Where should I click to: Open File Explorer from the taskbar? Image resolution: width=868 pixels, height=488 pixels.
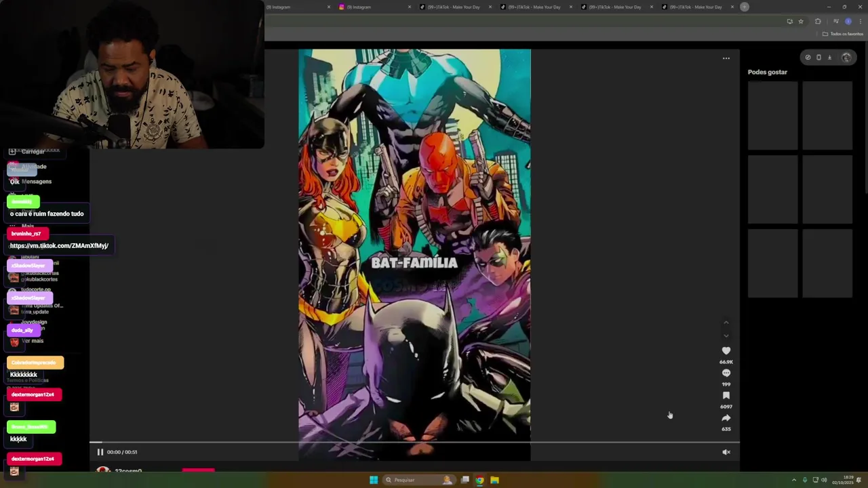pyautogui.click(x=494, y=480)
